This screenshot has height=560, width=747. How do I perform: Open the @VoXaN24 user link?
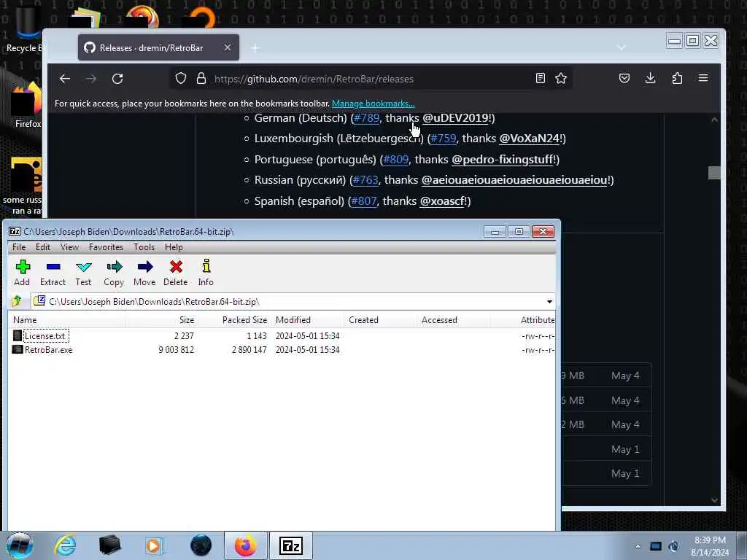pos(529,138)
